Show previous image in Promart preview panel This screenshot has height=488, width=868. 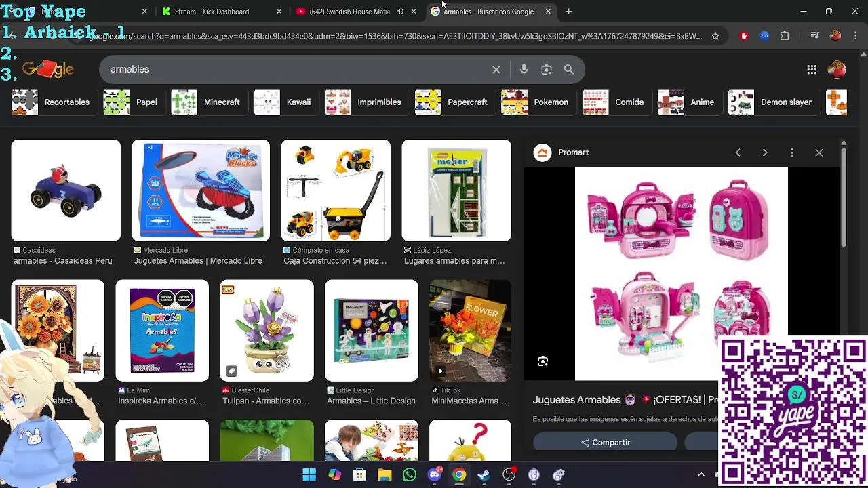tap(738, 152)
